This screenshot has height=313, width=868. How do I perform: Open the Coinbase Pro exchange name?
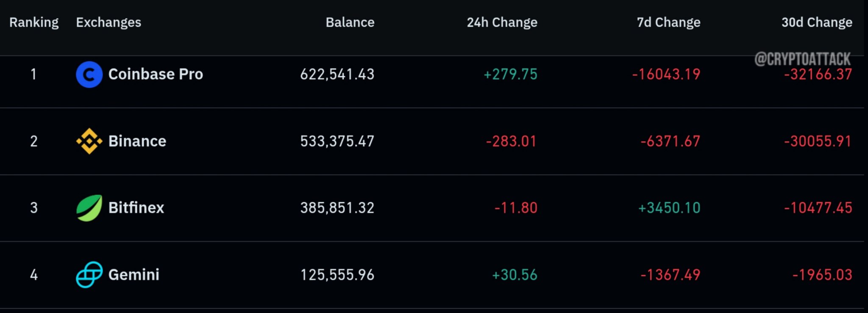pos(156,75)
